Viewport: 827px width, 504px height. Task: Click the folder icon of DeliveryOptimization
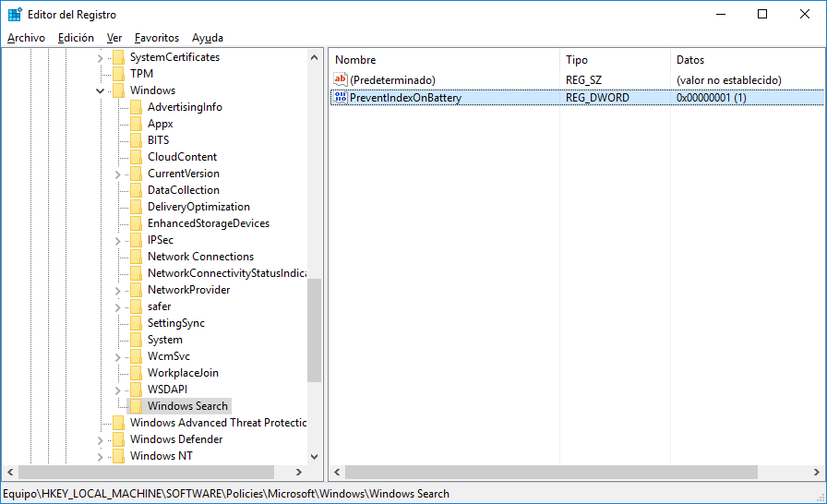[x=136, y=207]
